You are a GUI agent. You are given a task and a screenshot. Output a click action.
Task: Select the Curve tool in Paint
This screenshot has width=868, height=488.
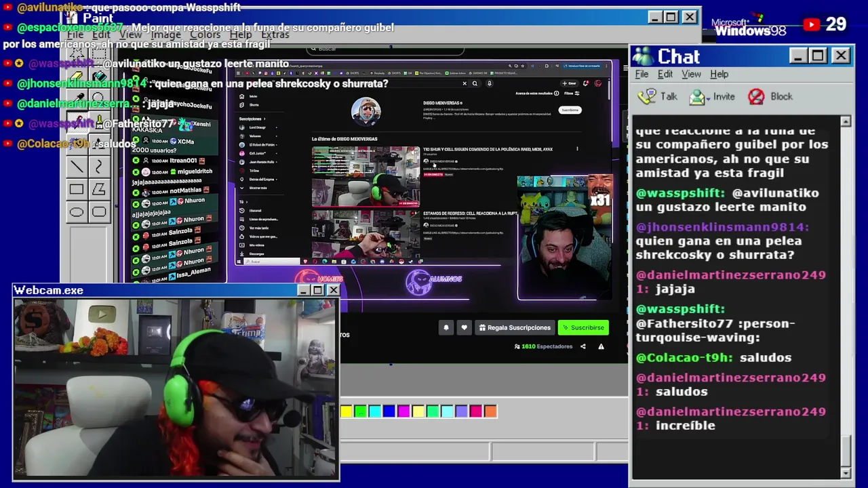pos(99,167)
